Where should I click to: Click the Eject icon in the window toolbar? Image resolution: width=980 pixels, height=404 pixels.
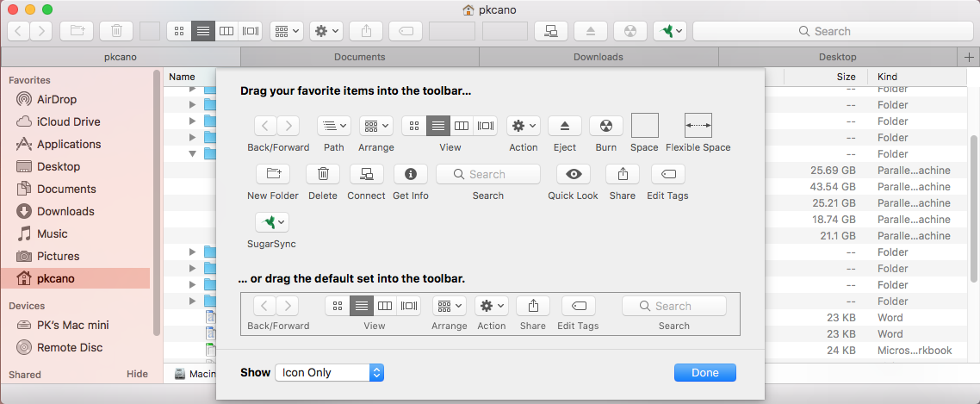[x=590, y=31]
